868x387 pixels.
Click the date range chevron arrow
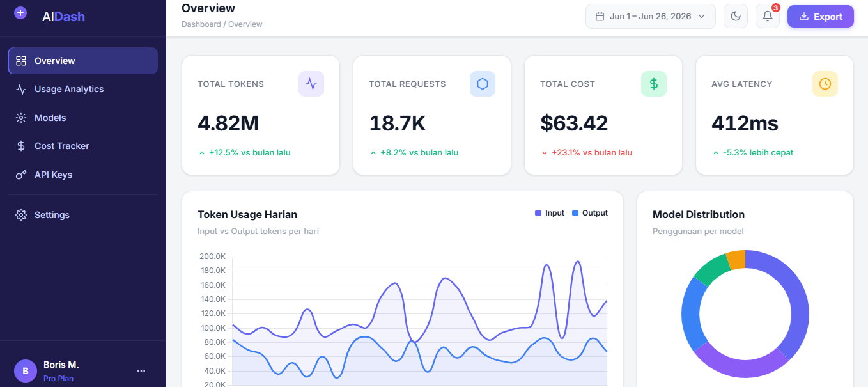[x=702, y=17]
